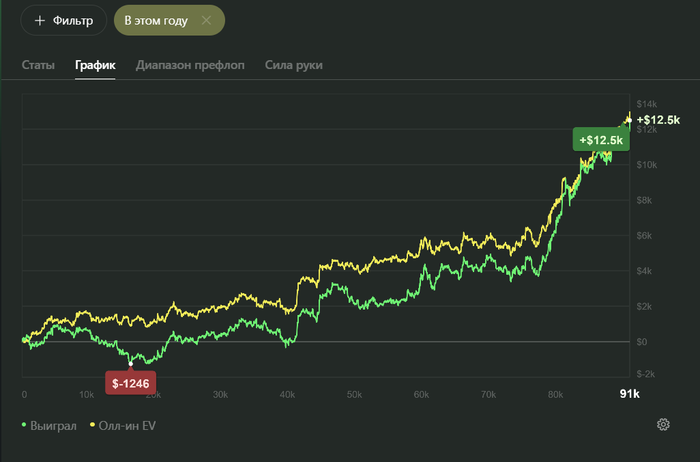Click the $6k y-axis label
Image resolution: width=700 pixels, height=462 pixels.
pos(644,235)
